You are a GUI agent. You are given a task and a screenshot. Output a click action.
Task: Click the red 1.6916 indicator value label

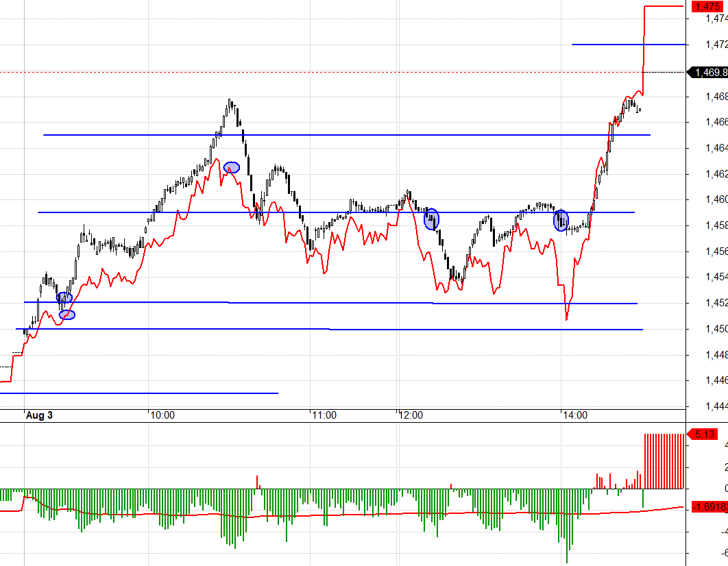710,507
